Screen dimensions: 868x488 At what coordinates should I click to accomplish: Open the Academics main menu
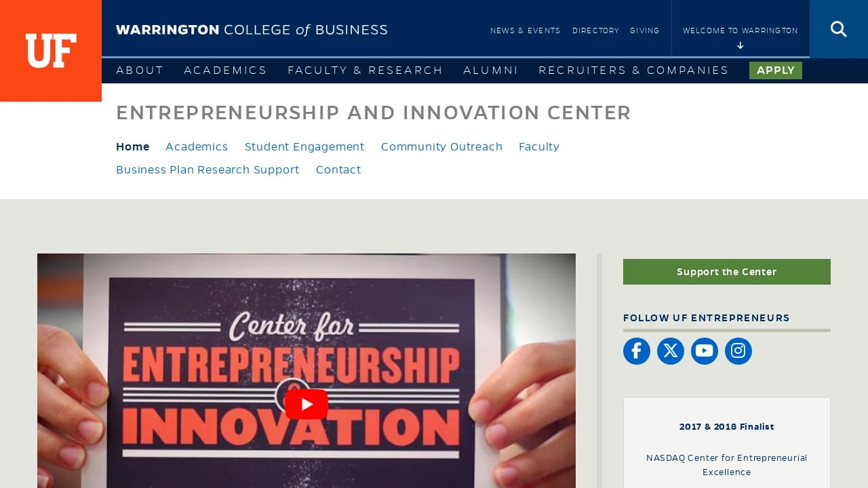(x=225, y=70)
